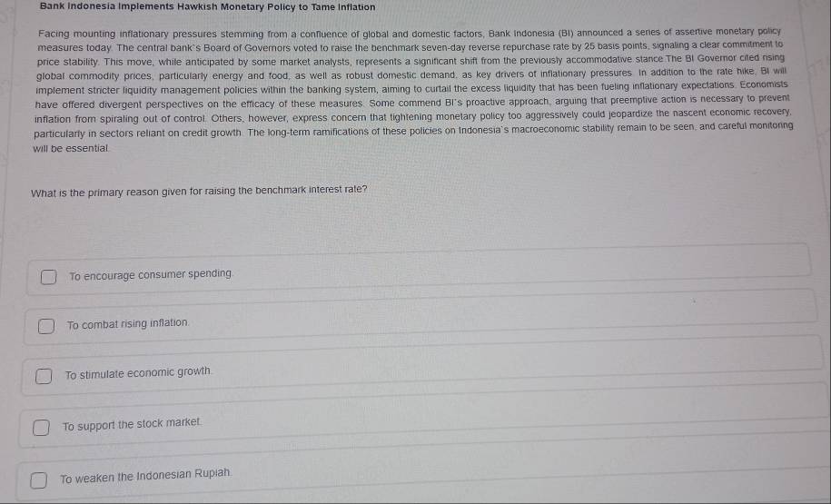Select the 'To stimulate economic growth' checkbox
Image resolution: width=831 pixels, height=504 pixels.
click(x=44, y=376)
